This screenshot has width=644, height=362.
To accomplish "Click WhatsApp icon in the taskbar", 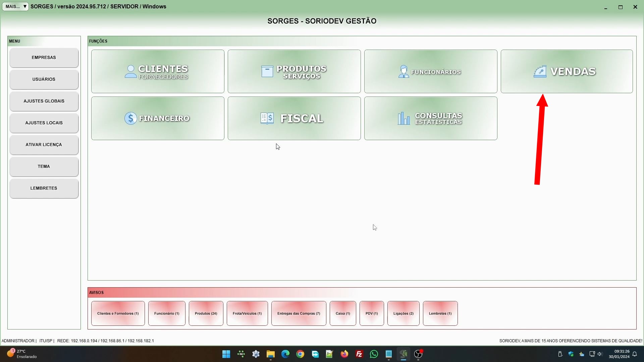I will [x=374, y=354].
